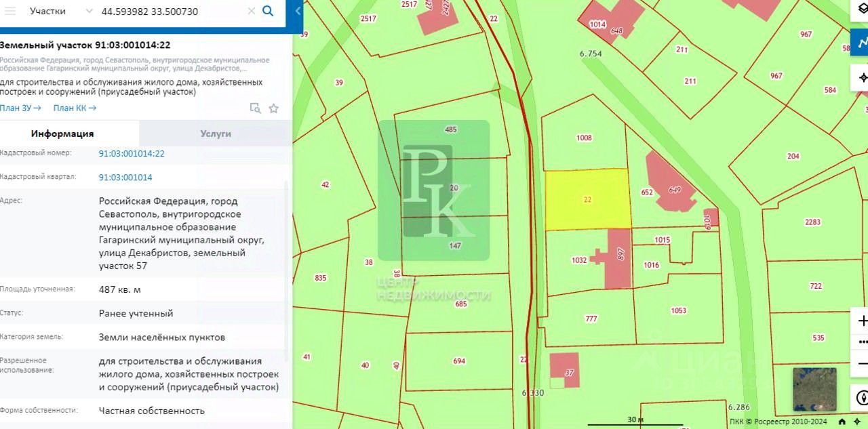Viewport: 868px width, 429px height.
Task: Click the home icon in footer
Action: pos(841,422)
